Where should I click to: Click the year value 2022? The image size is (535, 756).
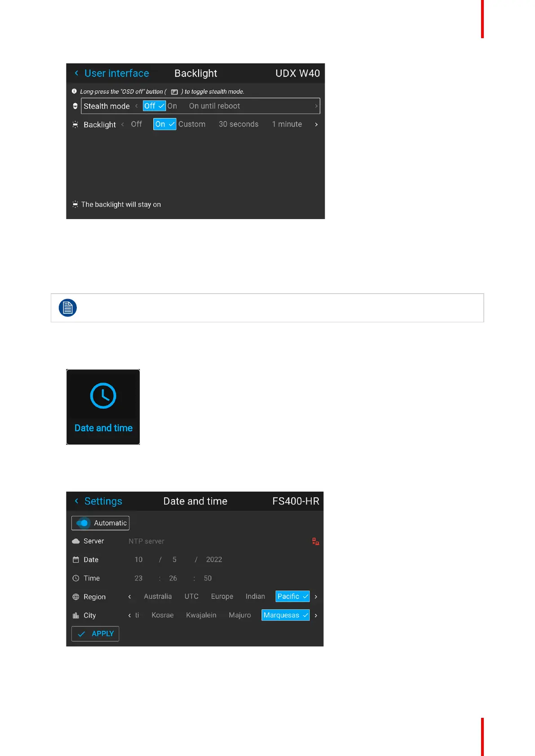click(x=214, y=560)
